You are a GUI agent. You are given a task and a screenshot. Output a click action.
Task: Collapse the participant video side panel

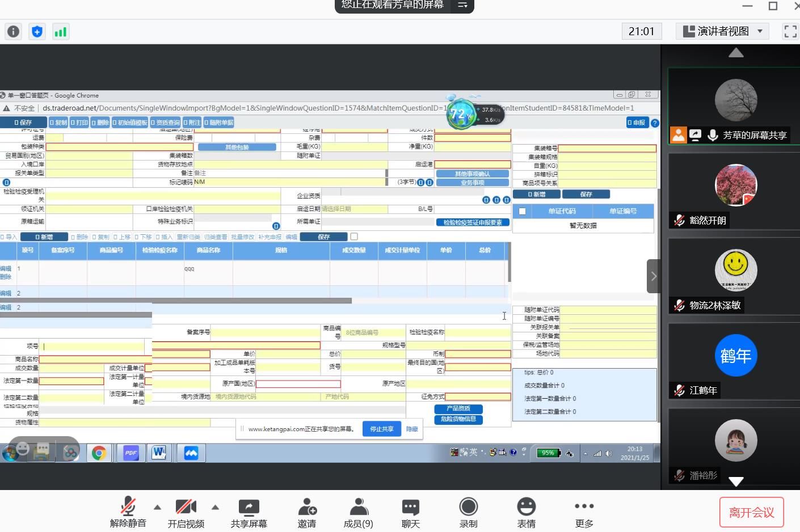click(654, 276)
